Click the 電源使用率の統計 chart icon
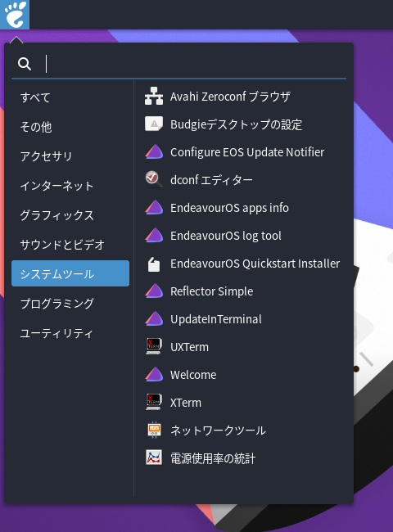This screenshot has width=393, height=532. pos(154,458)
